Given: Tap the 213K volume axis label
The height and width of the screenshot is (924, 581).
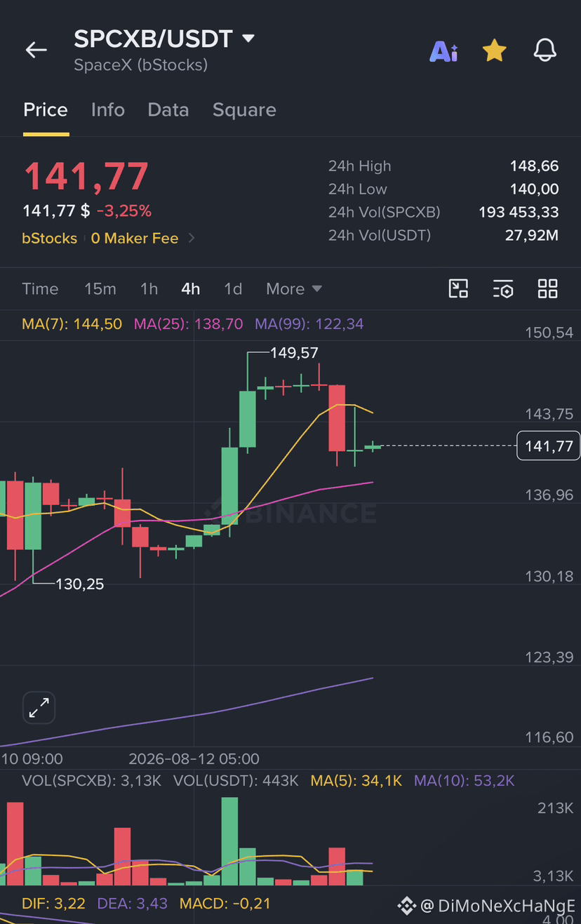Looking at the screenshot, I should (556, 808).
